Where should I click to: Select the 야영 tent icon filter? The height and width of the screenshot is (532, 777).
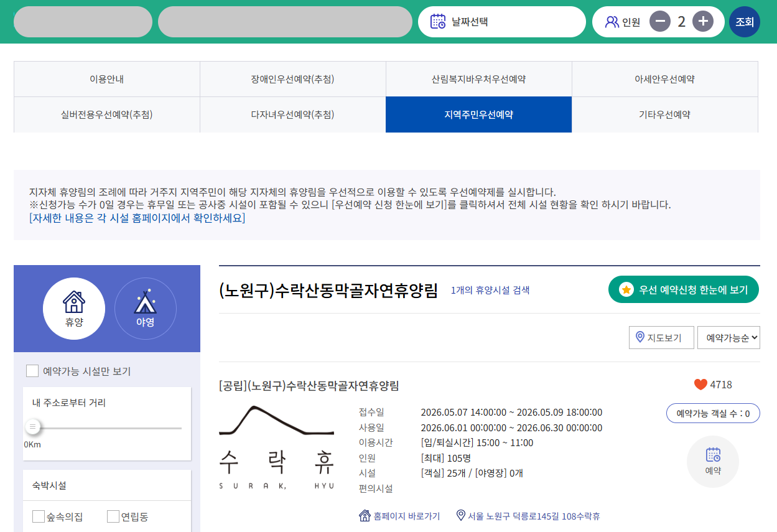pyautogui.click(x=146, y=309)
